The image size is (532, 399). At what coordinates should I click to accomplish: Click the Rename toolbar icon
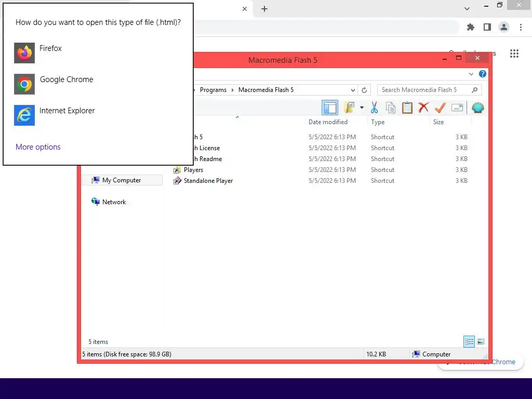click(457, 108)
